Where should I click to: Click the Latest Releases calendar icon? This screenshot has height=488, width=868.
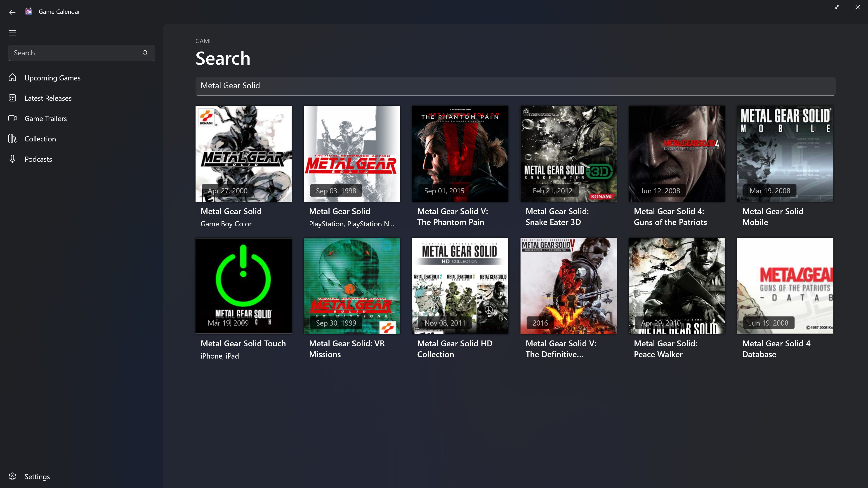(x=12, y=98)
